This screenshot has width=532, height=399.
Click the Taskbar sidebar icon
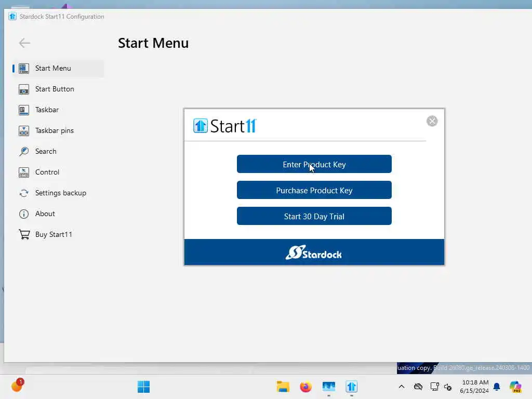click(x=24, y=110)
